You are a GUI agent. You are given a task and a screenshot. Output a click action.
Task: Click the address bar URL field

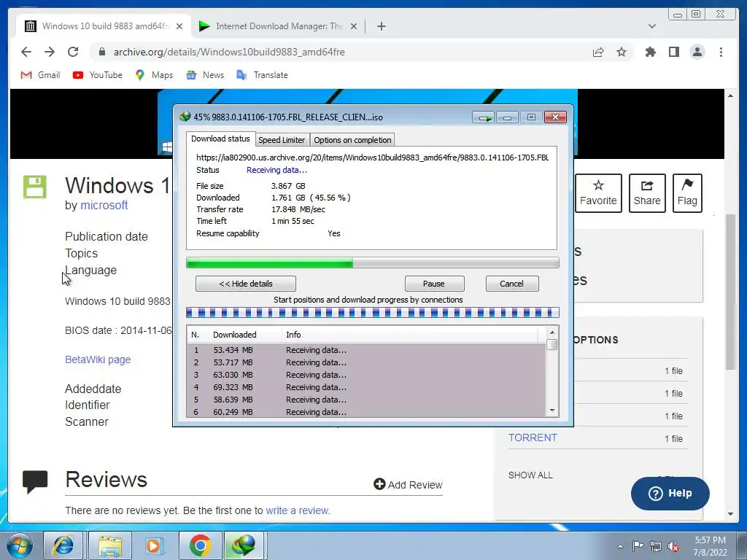343,52
